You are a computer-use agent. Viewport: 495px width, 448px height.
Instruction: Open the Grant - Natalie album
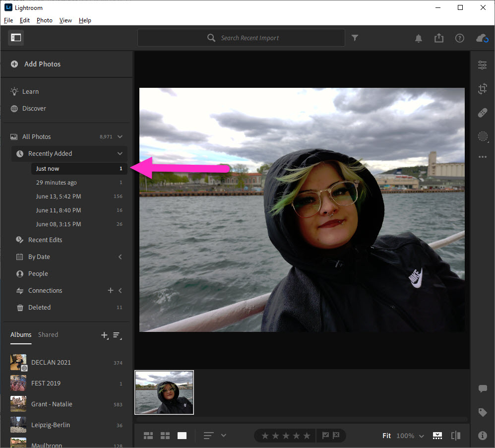click(x=66, y=404)
